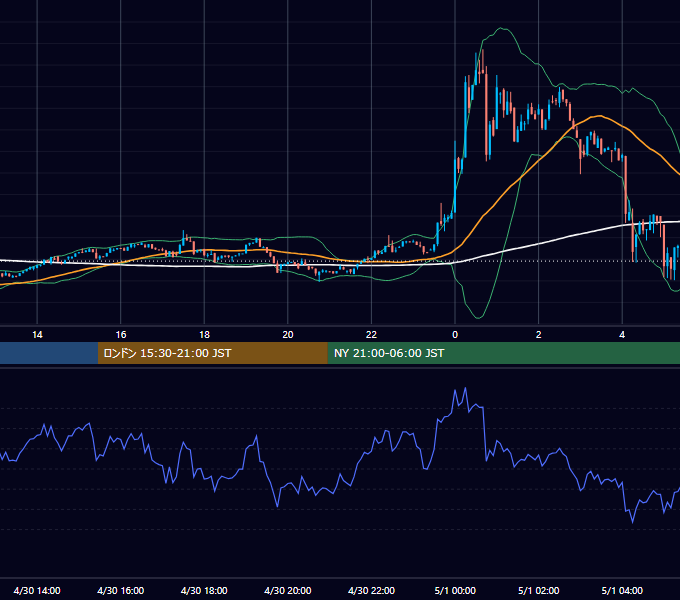This screenshot has width=680, height=600.
Task: Click the 4/30 20:00 time label
Action: [288, 590]
